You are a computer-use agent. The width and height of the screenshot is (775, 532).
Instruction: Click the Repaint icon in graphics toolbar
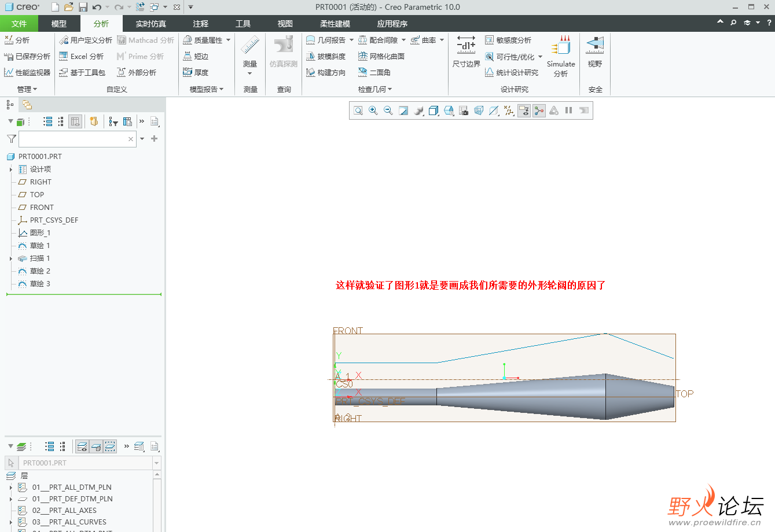[x=403, y=110]
